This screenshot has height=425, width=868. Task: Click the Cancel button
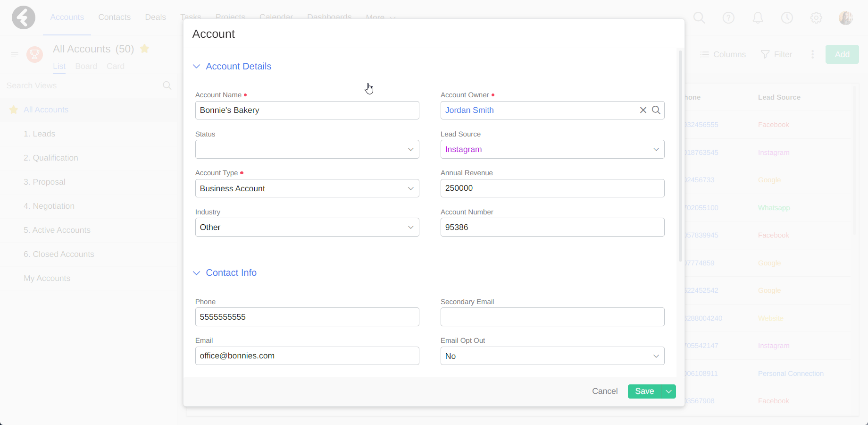pyautogui.click(x=605, y=391)
